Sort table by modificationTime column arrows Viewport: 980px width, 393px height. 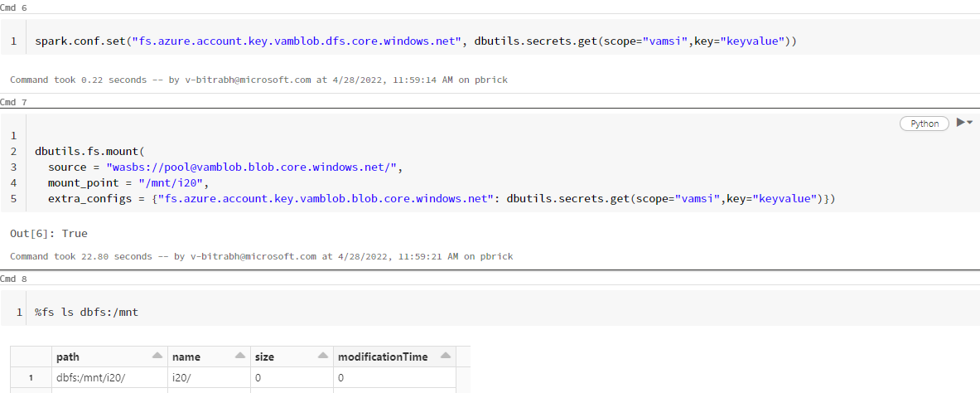[445, 356]
